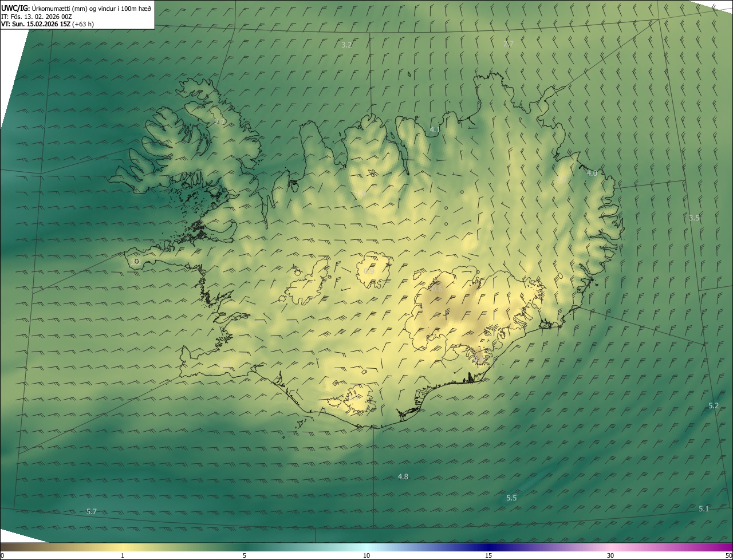Click the colorbar tick label 0

pos(2,555)
